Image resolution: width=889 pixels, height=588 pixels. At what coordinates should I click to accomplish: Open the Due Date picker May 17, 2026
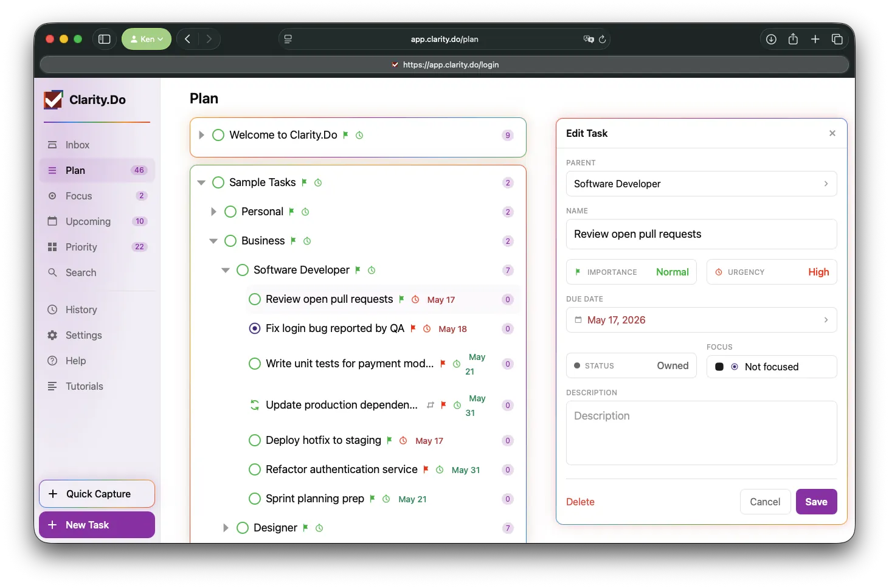tap(701, 320)
